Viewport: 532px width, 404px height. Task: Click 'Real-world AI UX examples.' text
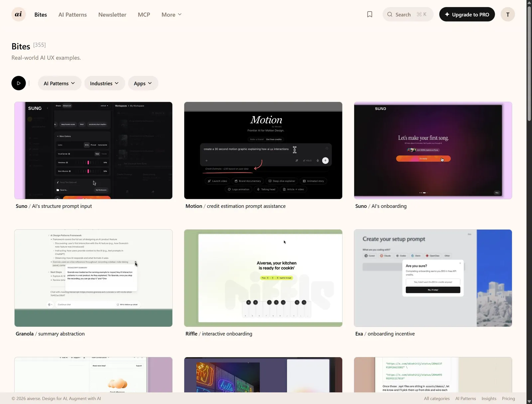(46, 58)
